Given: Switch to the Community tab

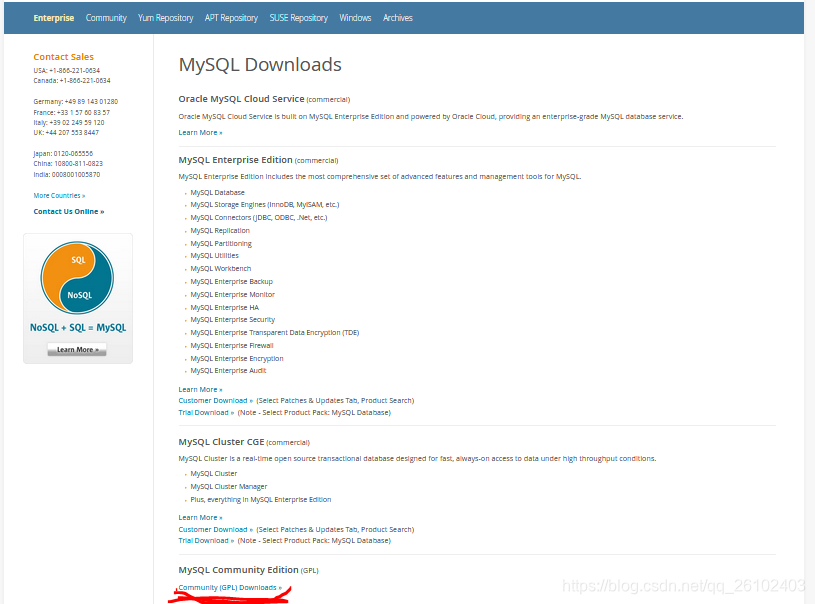Looking at the screenshot, I should pyautogui.click(x=106, y=18).
